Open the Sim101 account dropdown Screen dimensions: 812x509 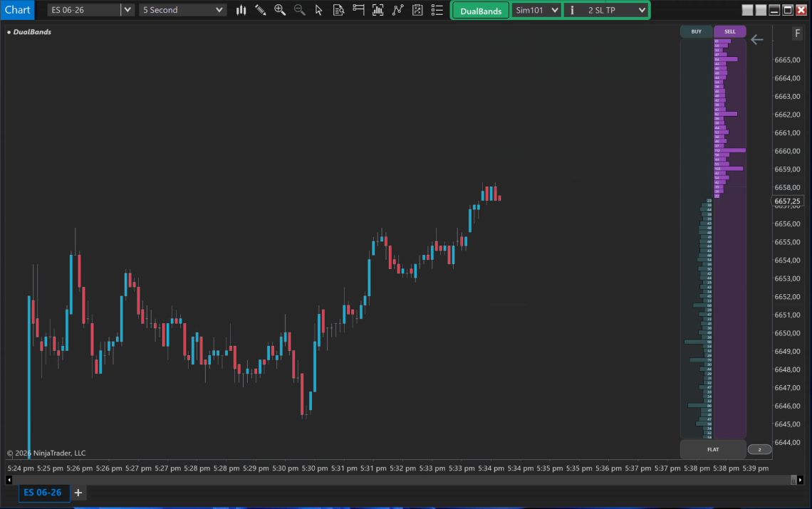[x=536, y=11]
